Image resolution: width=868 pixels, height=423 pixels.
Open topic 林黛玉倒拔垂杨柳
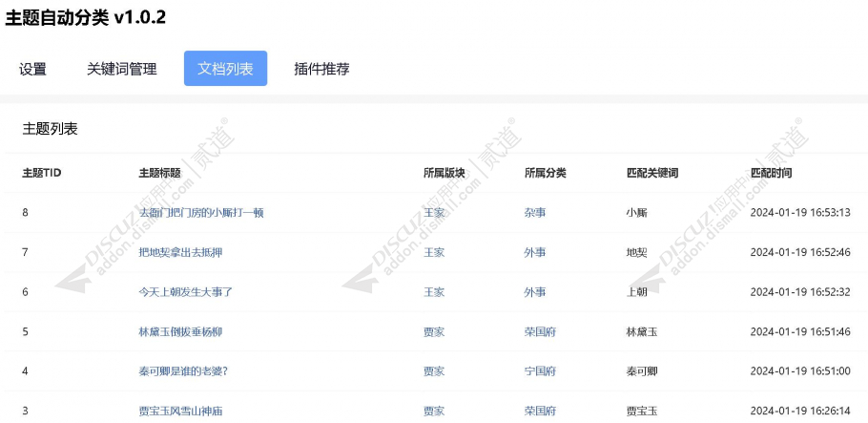[180, 332]
